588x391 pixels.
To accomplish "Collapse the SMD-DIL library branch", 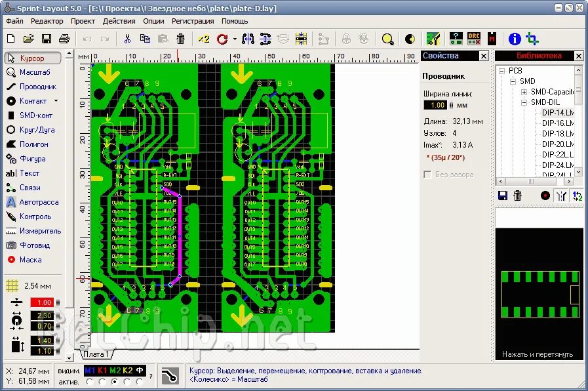I will [x=524, y=102].
